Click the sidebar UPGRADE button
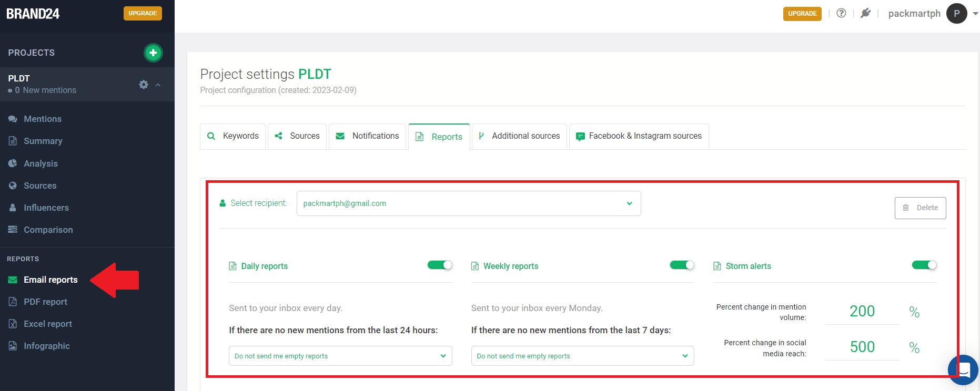This screenshot has height=391, width=980. tap(143, 13)
